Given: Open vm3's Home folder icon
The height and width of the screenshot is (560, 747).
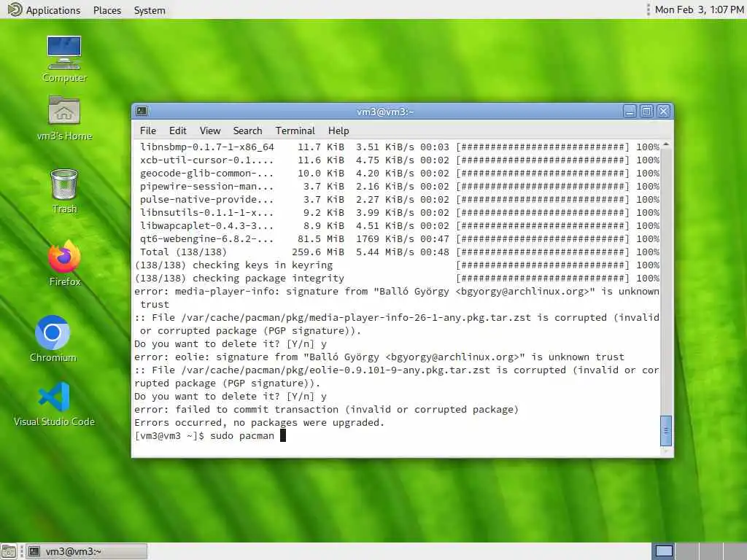Looking at the screenshot, I should pos(64,118).
